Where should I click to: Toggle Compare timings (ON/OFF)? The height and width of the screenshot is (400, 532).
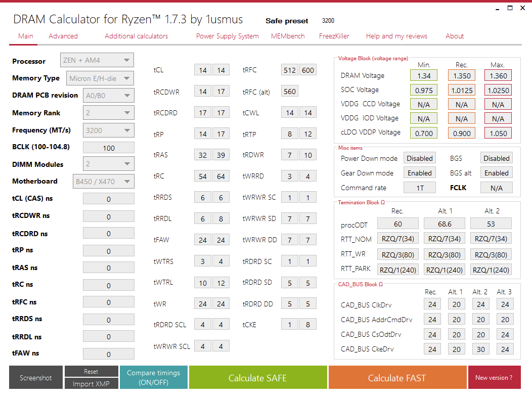[153, 377]
